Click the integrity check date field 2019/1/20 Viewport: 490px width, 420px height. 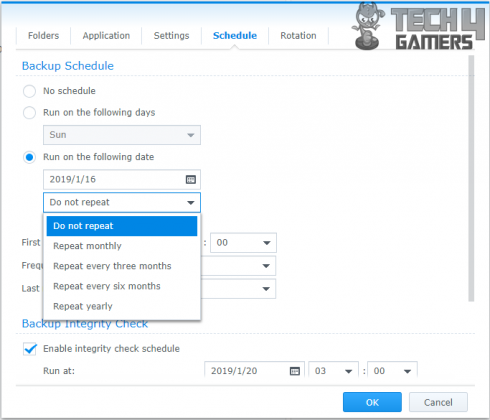pos(254,371)
